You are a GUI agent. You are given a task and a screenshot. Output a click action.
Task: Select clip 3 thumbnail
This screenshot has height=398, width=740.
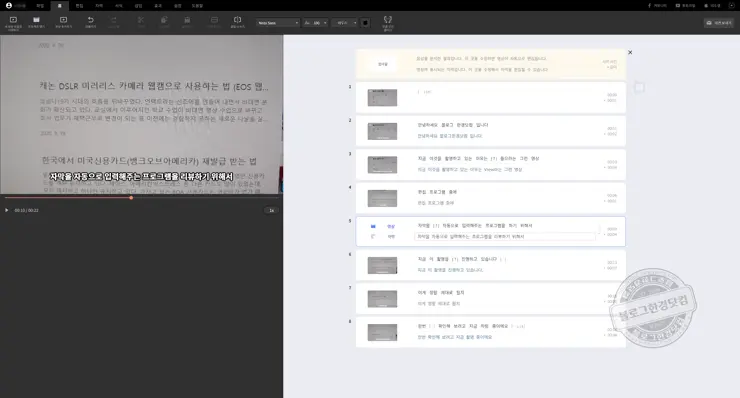click(x=382, y=165)
